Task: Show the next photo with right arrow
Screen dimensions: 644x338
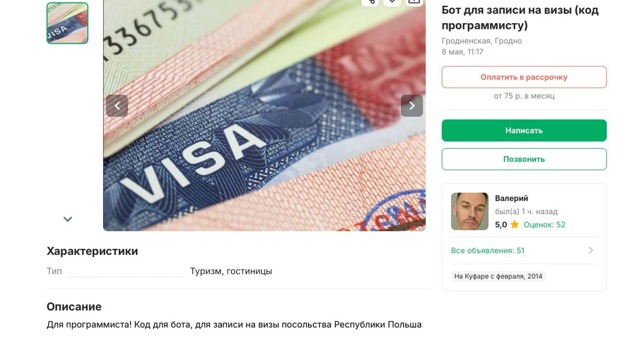Action: point(412,106)
